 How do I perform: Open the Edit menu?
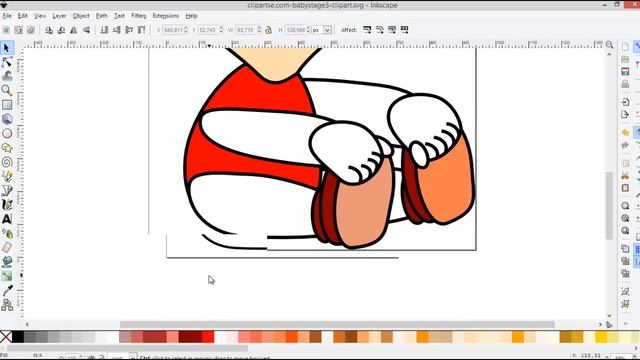(22, 16)
